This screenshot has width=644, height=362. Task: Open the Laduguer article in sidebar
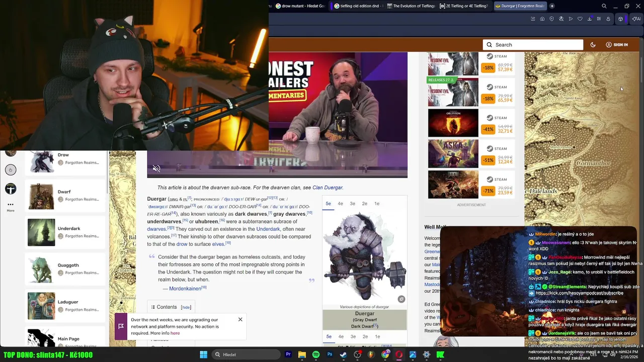pyautogui.click(x=64, y=306)
